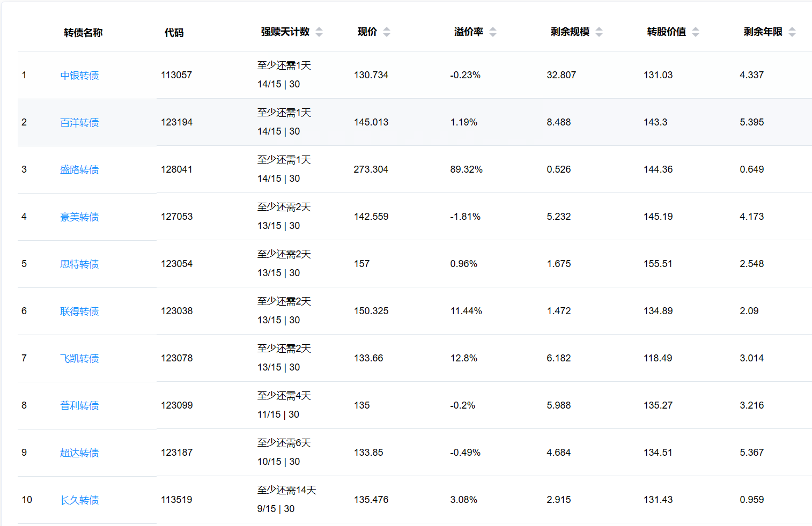
Task: Select the 思特转债 link
Action: pos(79,264)
